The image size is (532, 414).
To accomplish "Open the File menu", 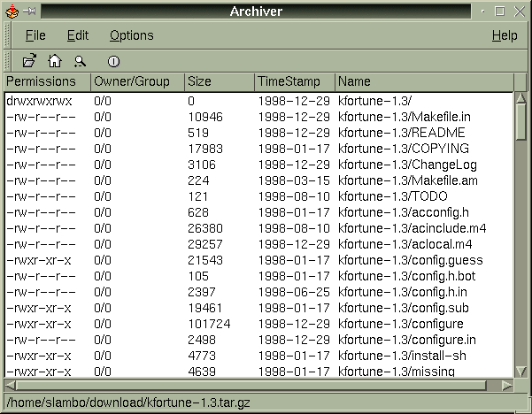I will click(x=35, y=35).
